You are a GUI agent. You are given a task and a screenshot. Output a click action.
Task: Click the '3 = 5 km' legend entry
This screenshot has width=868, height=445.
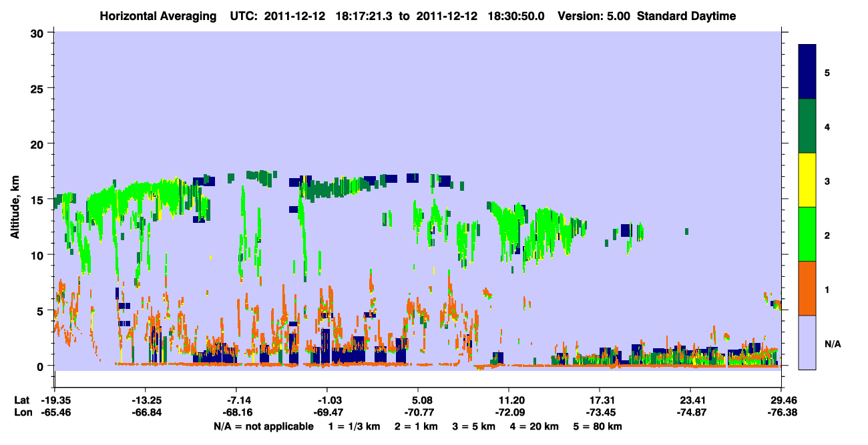click(475, 426)
